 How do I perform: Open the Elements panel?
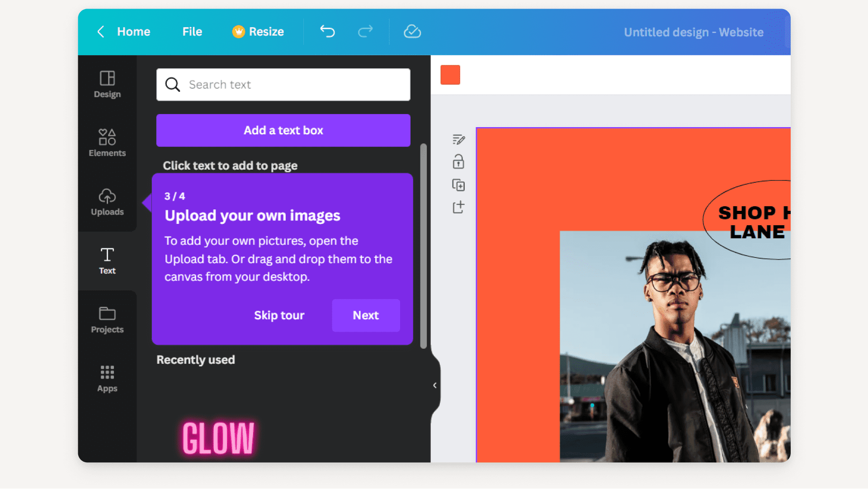point(107,142)
